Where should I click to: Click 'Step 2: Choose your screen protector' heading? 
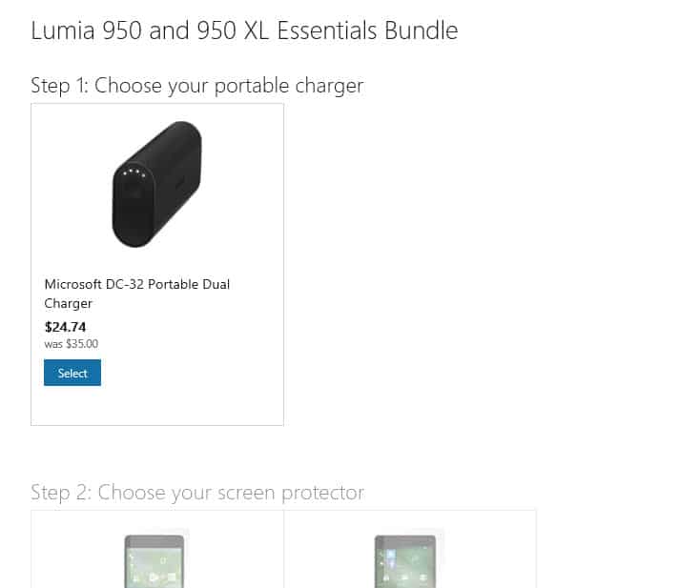197,493
